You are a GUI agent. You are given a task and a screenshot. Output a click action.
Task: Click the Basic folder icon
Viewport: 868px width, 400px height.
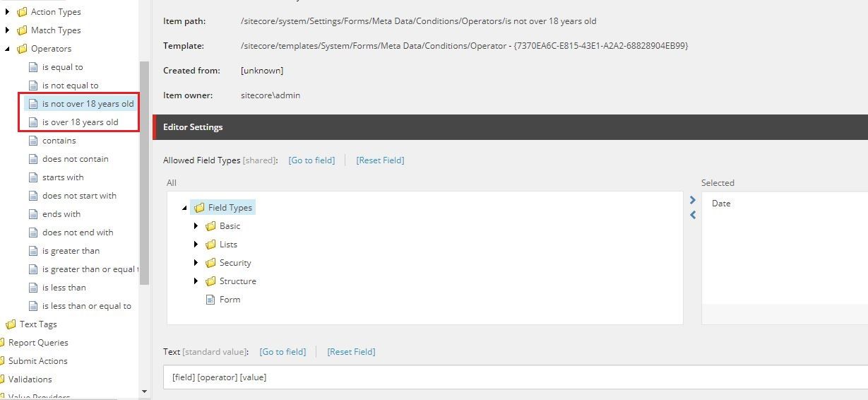[210, 226]
